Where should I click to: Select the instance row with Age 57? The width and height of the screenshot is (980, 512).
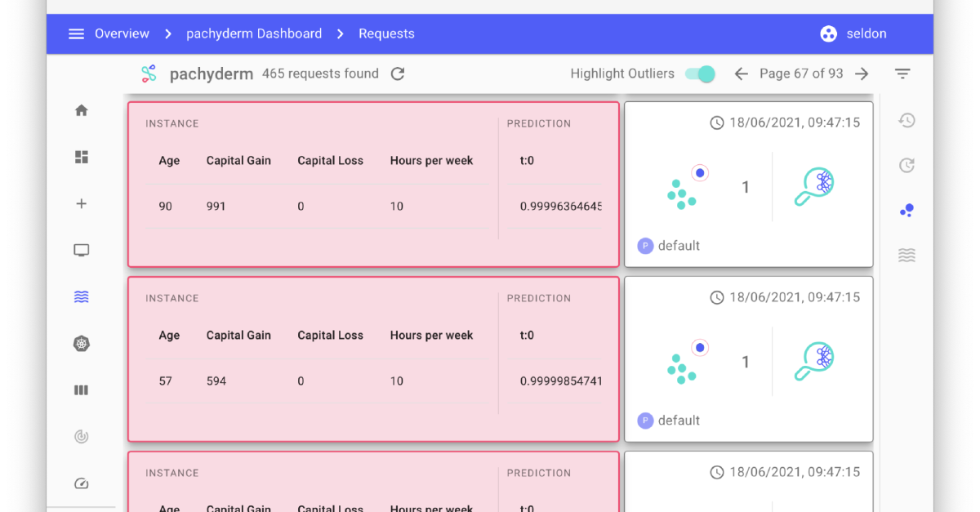point(317,381)
